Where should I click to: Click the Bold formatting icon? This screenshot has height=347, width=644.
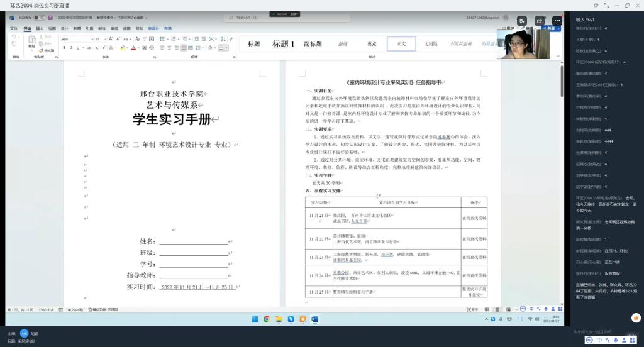pyautogui.click(x=64, y=48)
